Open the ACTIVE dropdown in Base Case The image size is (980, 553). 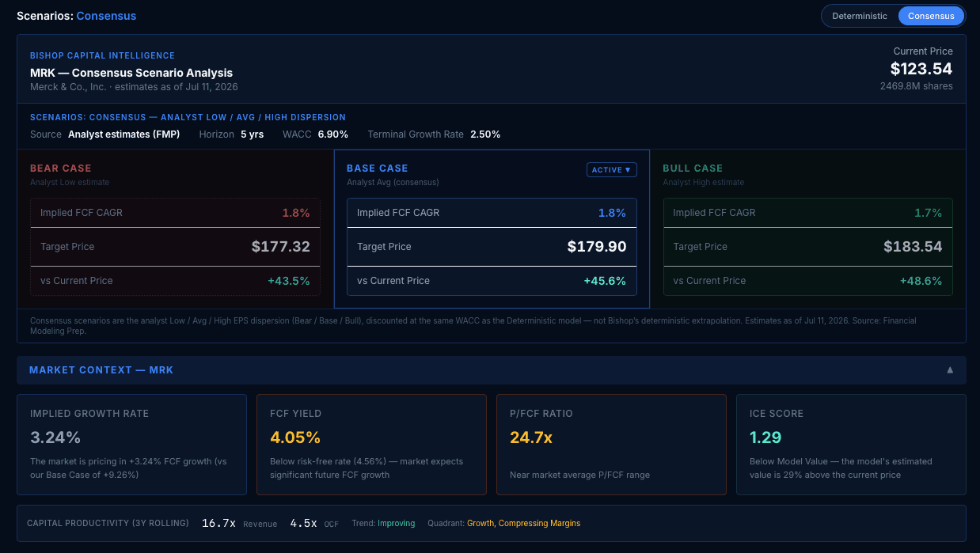[x=611, y=169]
